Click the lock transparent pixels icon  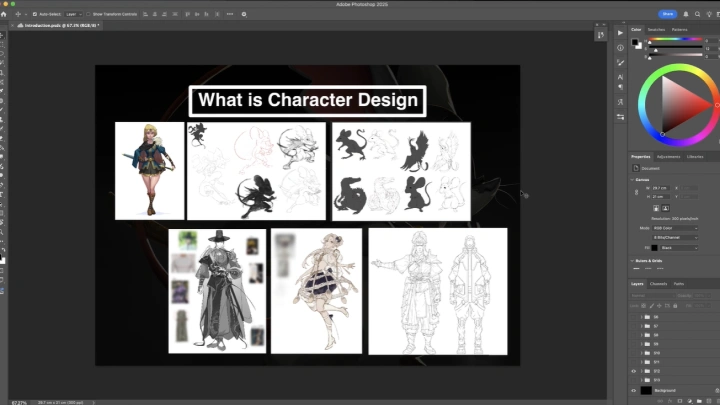coord(643,306)
